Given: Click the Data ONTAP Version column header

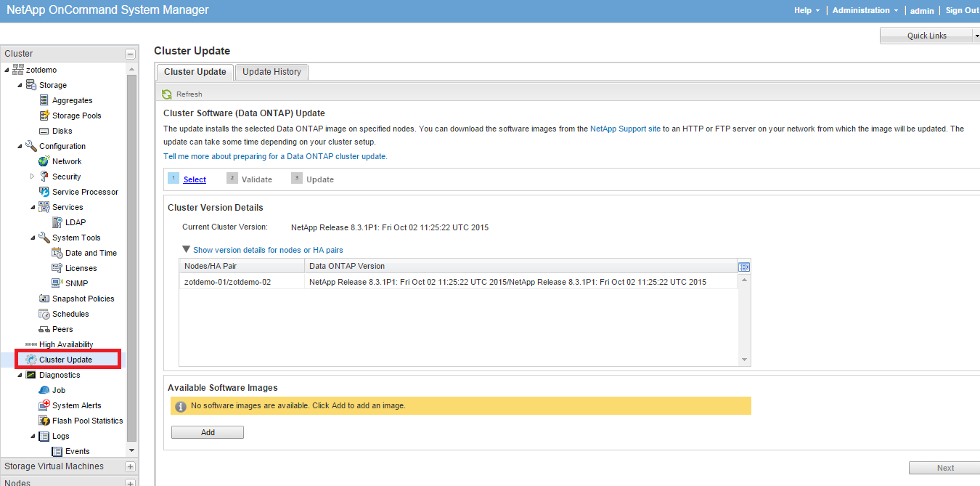Looking at the screenshot, I should click(x=521, y=266).
